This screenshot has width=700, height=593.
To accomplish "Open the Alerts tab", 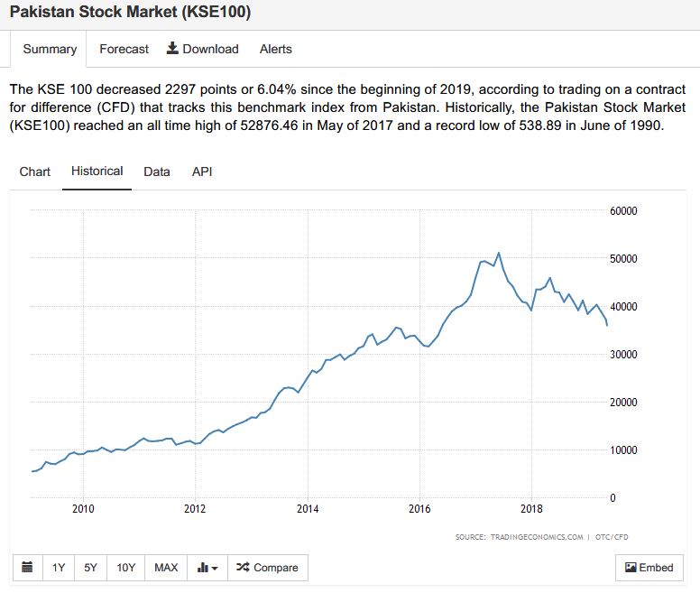I will point(275,49).
